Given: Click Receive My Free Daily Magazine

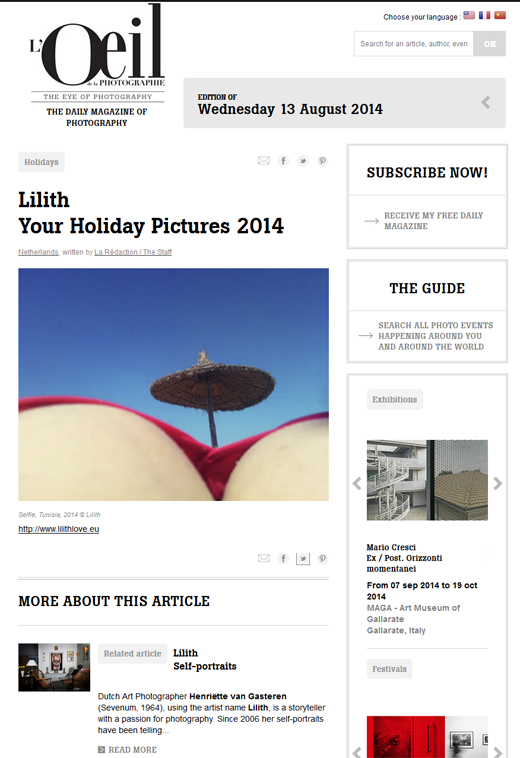Looking at the screenshot, I should tap(433, 221).
